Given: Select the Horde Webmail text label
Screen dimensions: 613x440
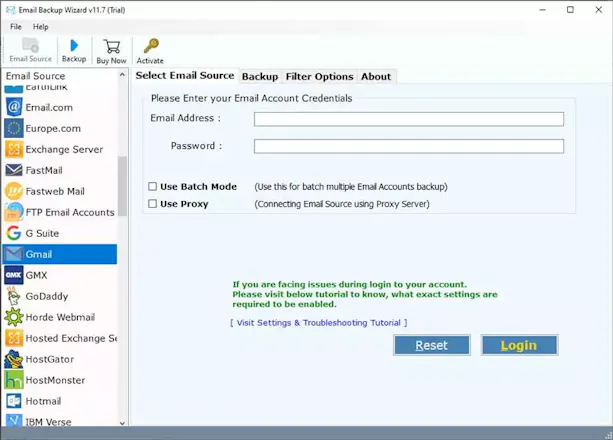Looking at the screenshot, I should pos(60,317).
